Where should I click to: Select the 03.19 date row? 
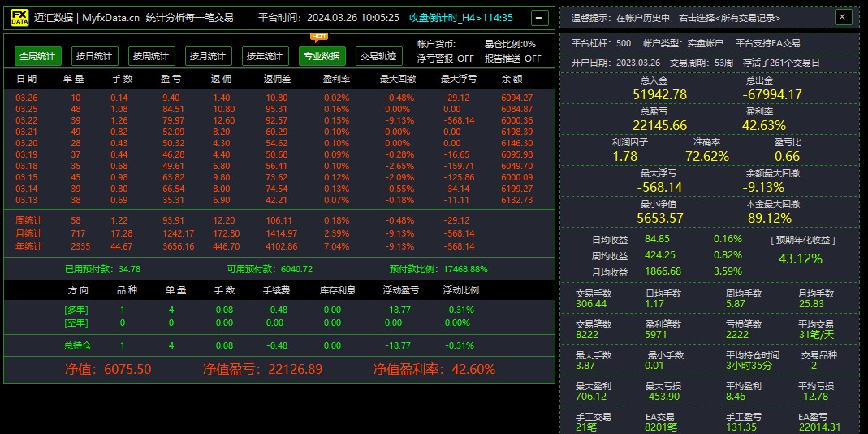(x=279, y=154)
